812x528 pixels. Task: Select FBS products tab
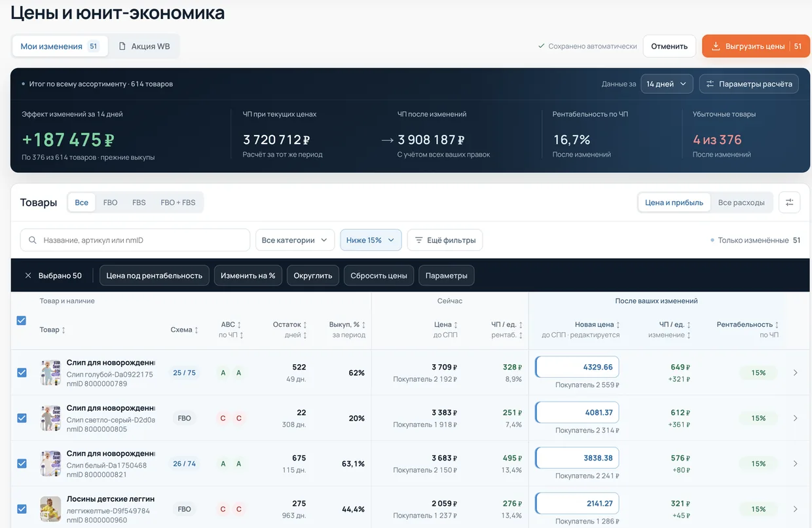[x=139, y=202]
